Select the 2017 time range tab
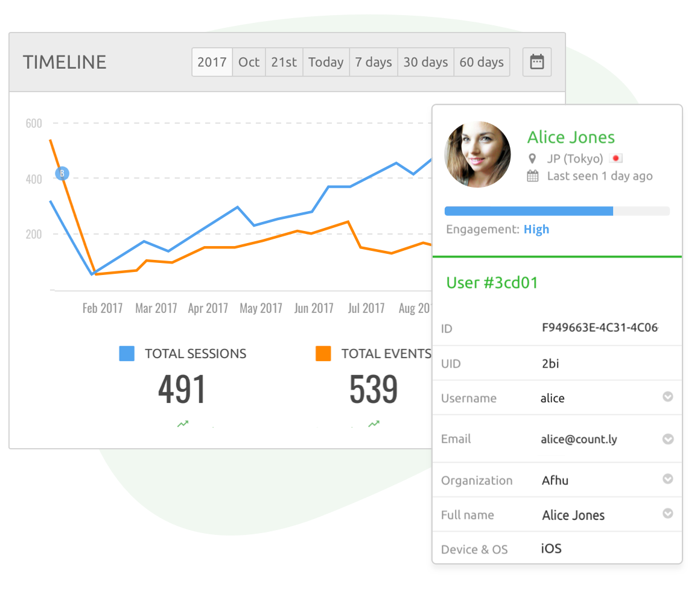The image size is (700, 591). click(212, 62)
